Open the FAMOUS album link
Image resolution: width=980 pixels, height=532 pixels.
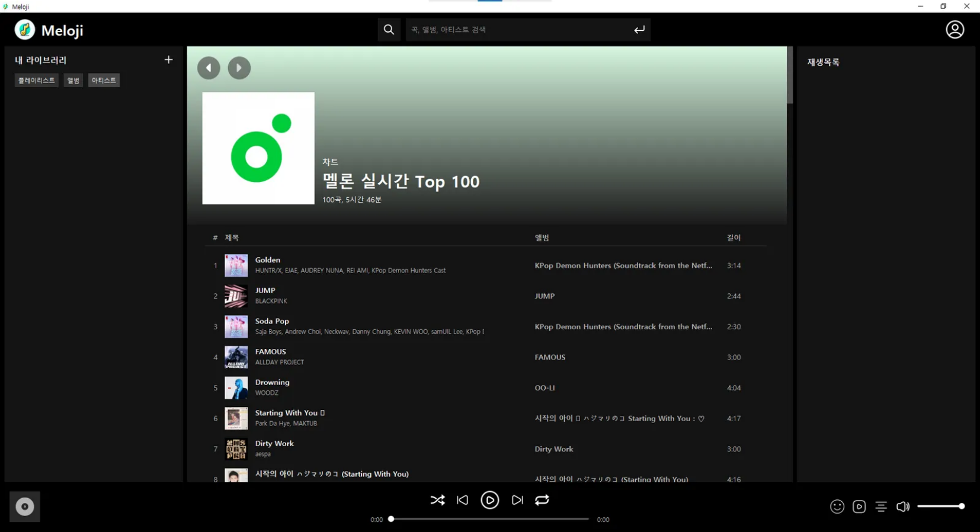click(550, 357)
